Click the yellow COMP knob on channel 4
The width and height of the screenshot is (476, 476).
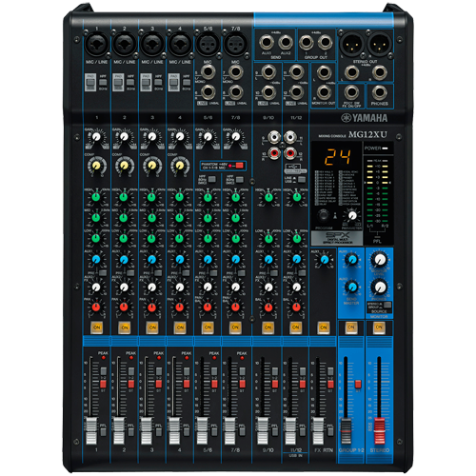click(x=180, y=166)
